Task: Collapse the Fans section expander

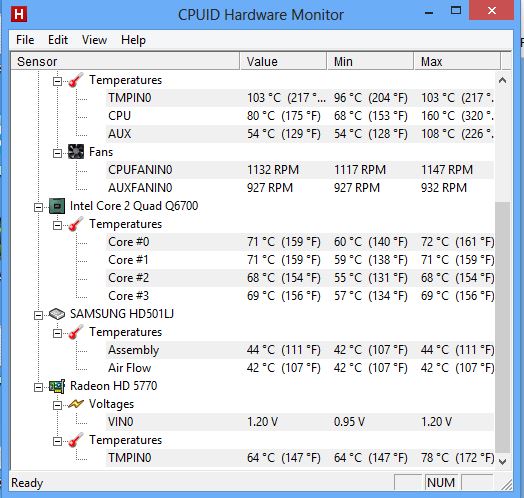Action: (x=57, y=153)
